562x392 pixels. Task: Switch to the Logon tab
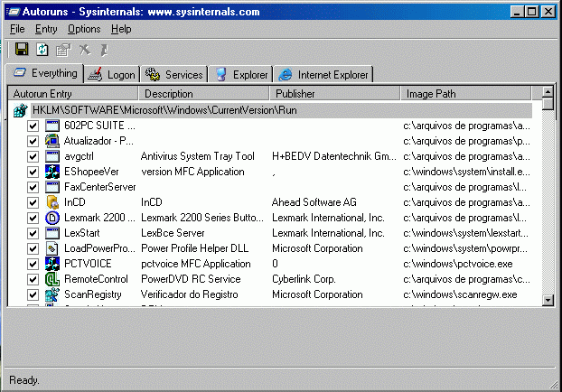(111, 75)
